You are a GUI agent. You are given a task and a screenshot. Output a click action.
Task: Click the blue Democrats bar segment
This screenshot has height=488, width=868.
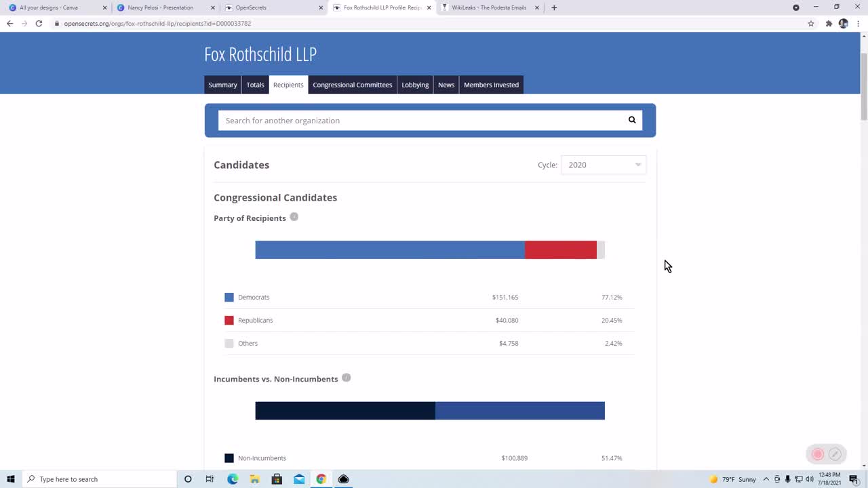[390, 249]
